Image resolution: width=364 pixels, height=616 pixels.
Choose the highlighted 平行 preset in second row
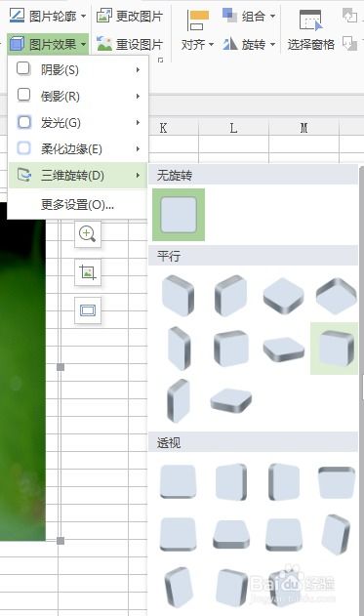[334, 349]
